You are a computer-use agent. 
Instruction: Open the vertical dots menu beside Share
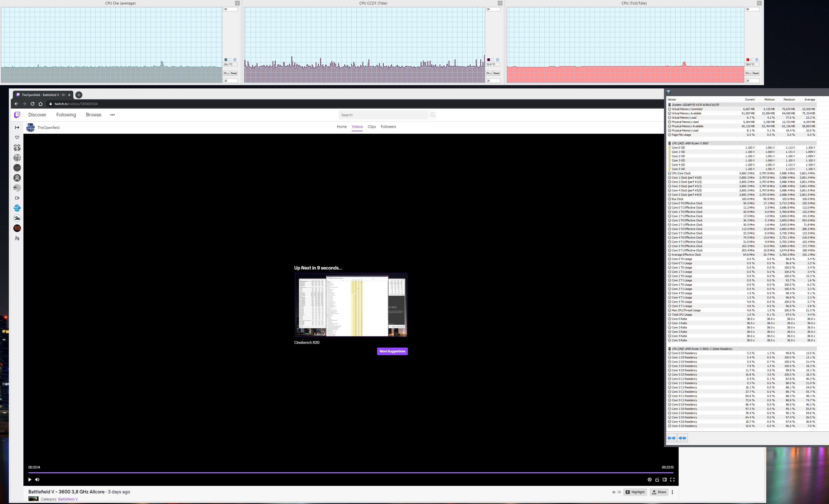click(x=672, y=492)
